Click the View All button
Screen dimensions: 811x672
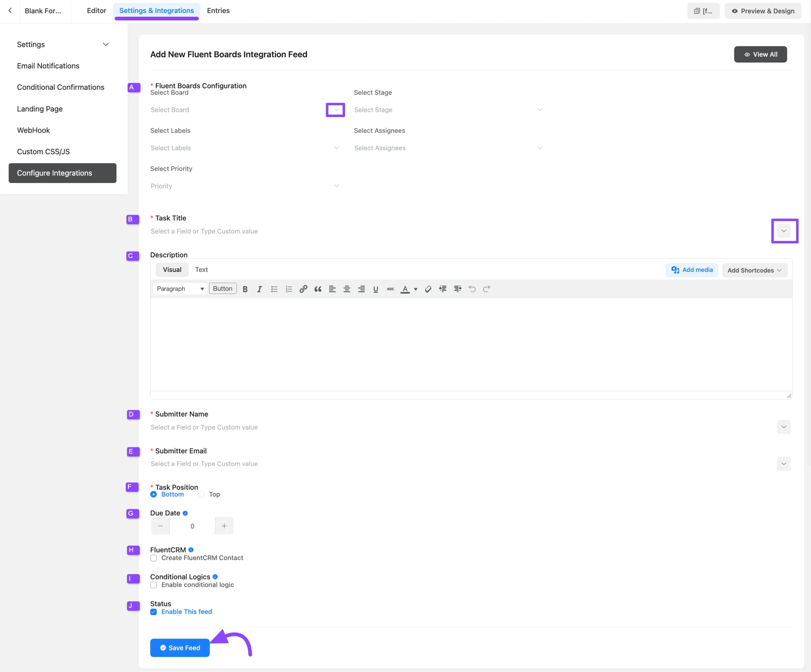pos(760,54)
